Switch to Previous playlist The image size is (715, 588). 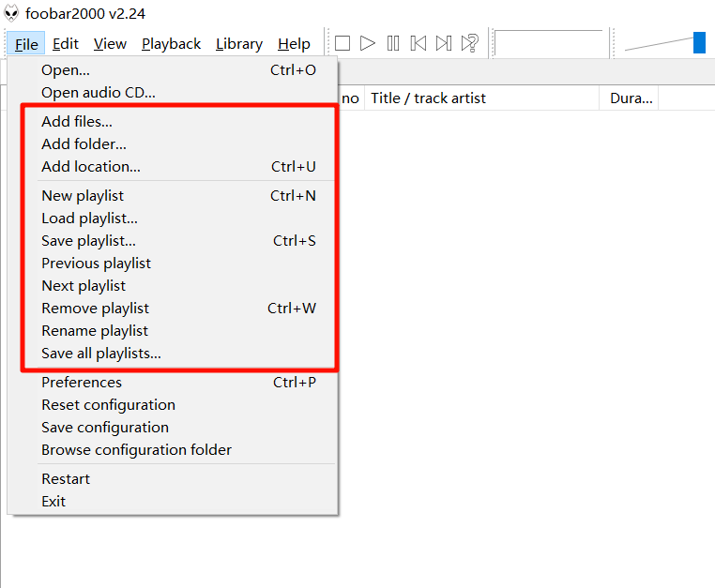click(x=173, y=264)
